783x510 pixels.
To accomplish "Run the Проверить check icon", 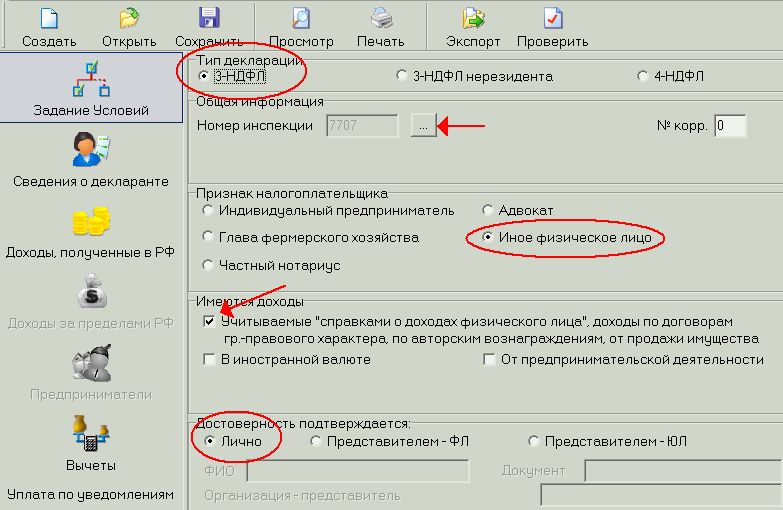I will 553,18.
